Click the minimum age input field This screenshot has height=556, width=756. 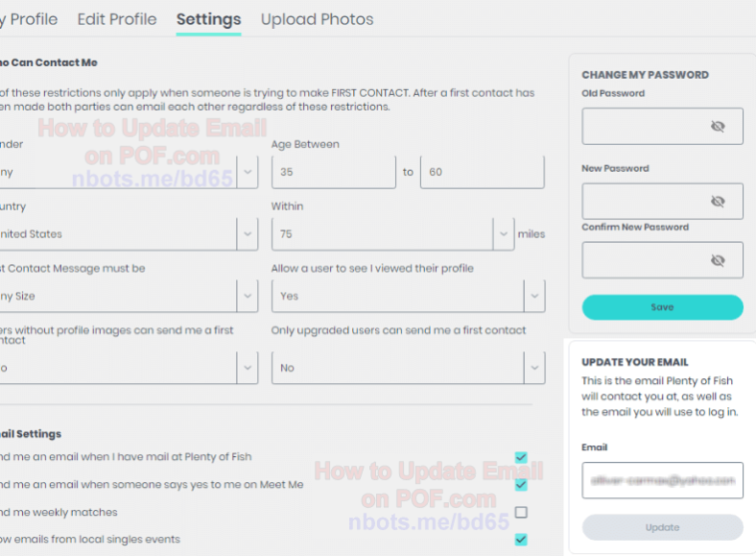(x=333, y=172)
